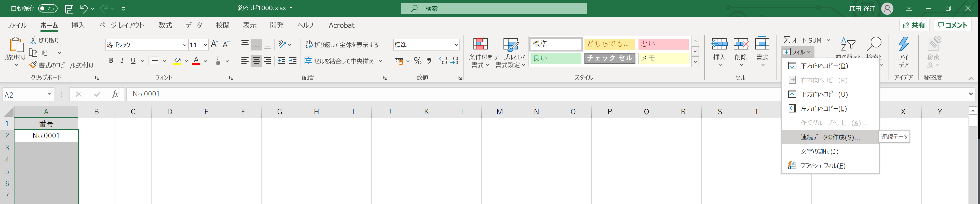Screen dimensions: 980x204
Task: Click the 共有 share button
Action: tap(915, 25)
